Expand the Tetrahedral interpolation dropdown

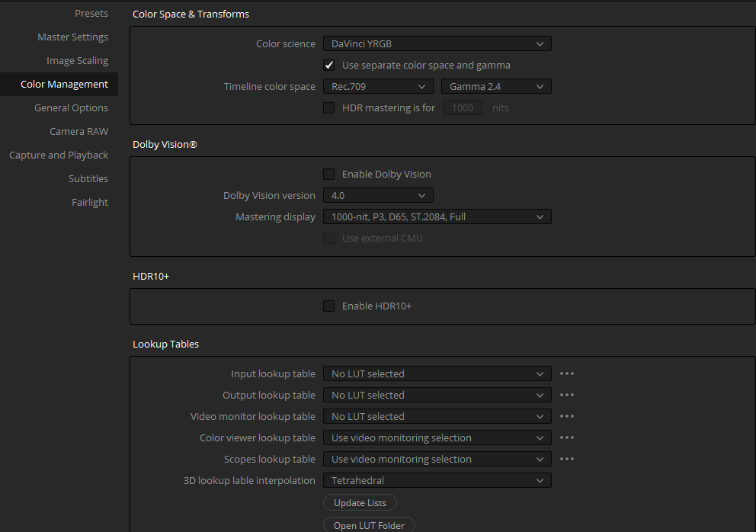(437, 480)
